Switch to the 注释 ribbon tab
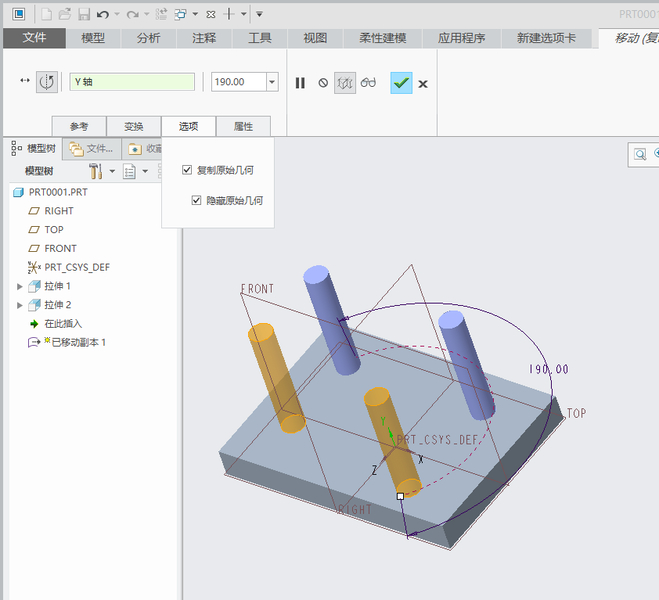659x600 pixels. pyautogui.click(x=204, y=38)
